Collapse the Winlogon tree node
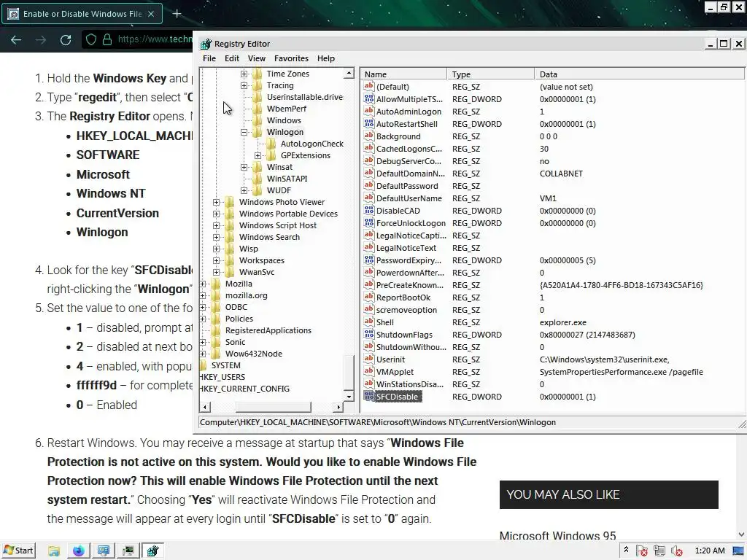The image size is (747, 560). click(244, 132)
